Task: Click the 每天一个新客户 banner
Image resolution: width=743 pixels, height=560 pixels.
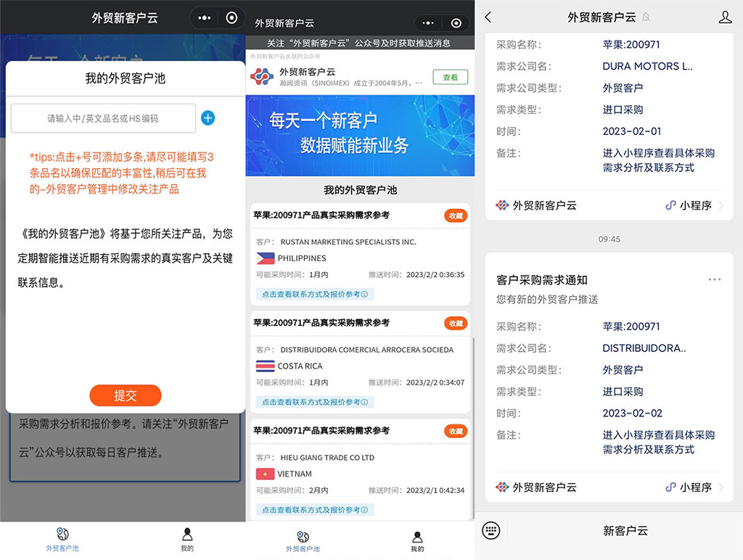Action: click(x=360, y=136)
